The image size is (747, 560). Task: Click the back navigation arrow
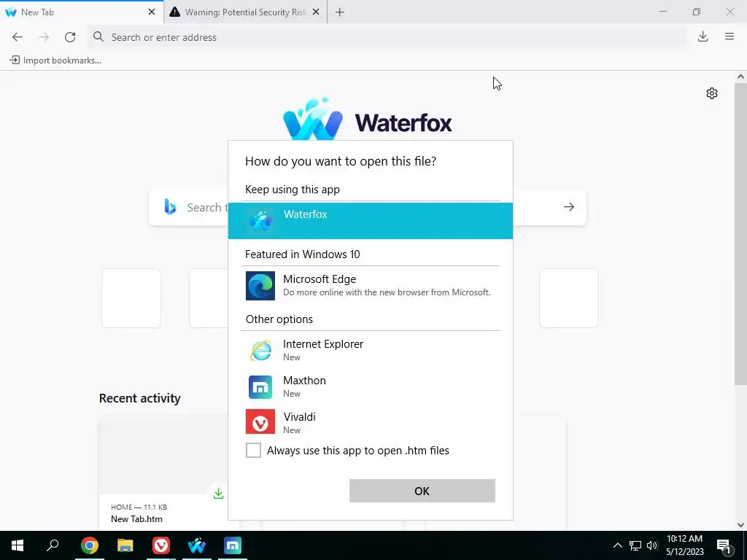click(x=18, y=37)
